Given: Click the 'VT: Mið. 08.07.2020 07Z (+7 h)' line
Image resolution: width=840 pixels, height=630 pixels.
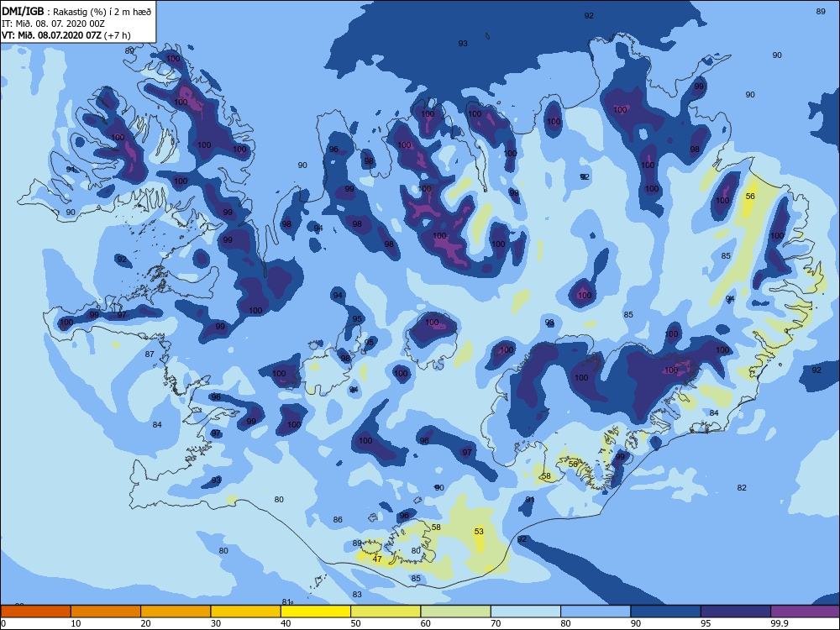Looking at the screenshot, I should click(x=66, y=35).
